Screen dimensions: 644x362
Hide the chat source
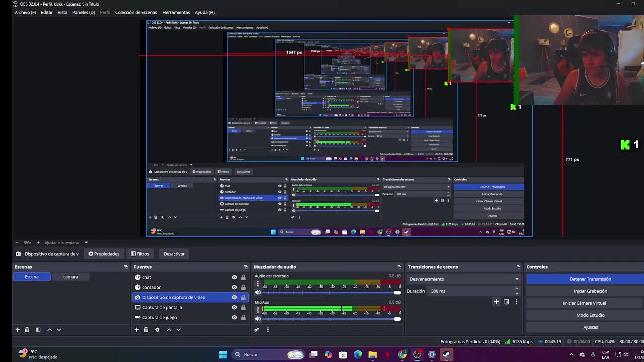point(234,277)
